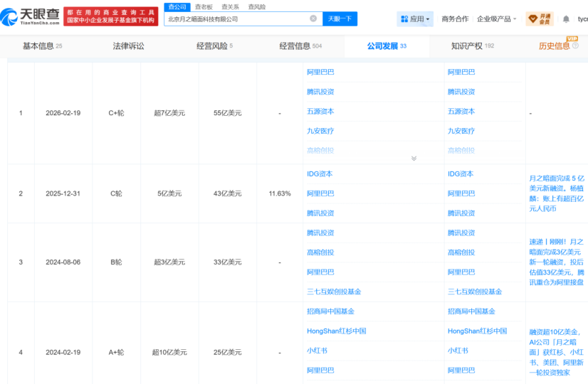Click the VIP membership diamond badge
Viewport: 588px width, 384px height.
click(x=540, y=18)
